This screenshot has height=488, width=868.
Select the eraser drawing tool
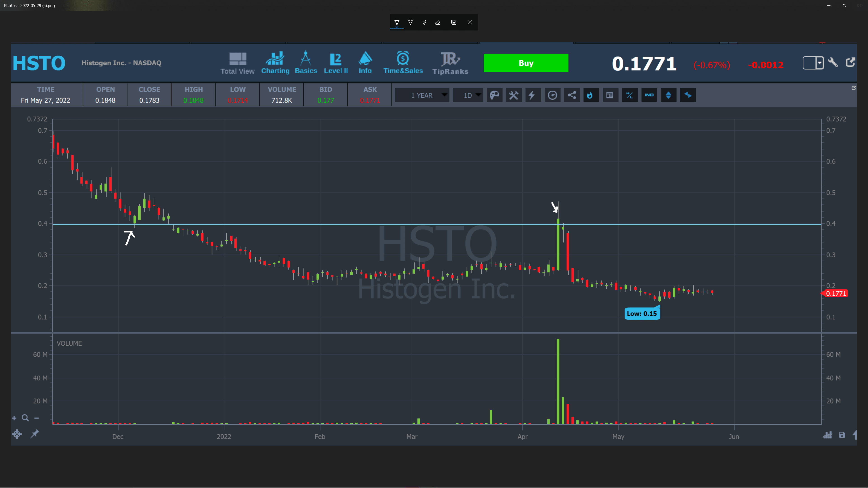(x=437, y=23)
